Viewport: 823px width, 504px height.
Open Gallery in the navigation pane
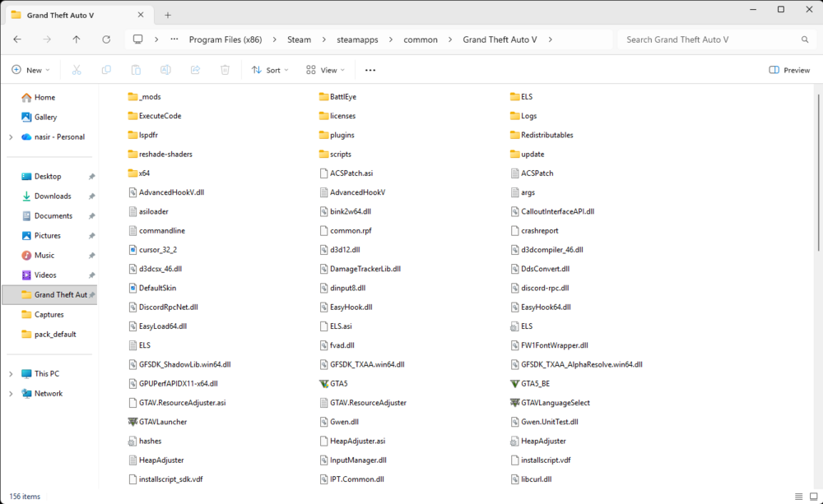pos(39,117)
